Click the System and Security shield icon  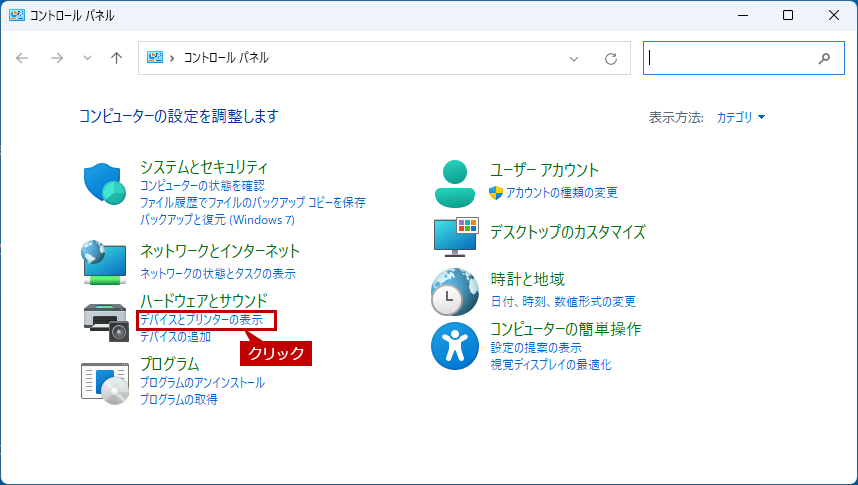click(x=105, y=184)
